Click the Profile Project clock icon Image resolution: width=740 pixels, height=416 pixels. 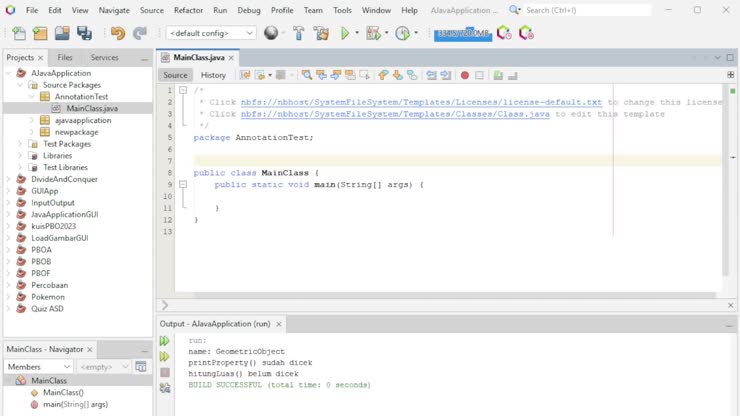click(x=403, y=33)
